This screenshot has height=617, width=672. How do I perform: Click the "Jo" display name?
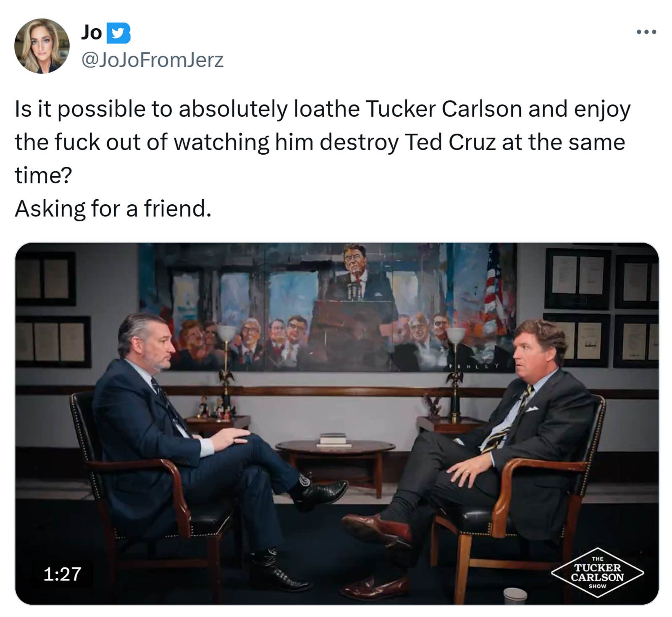click(91, 32)
